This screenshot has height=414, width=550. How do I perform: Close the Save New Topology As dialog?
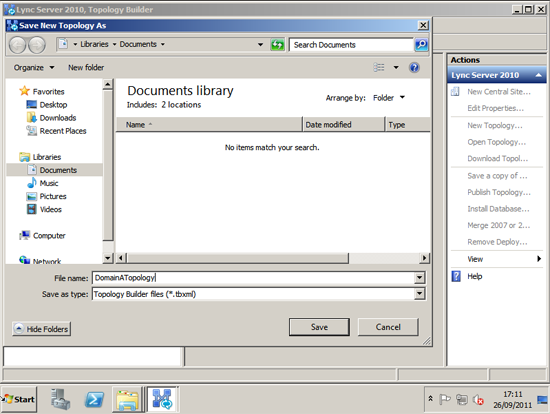point(423,25)
